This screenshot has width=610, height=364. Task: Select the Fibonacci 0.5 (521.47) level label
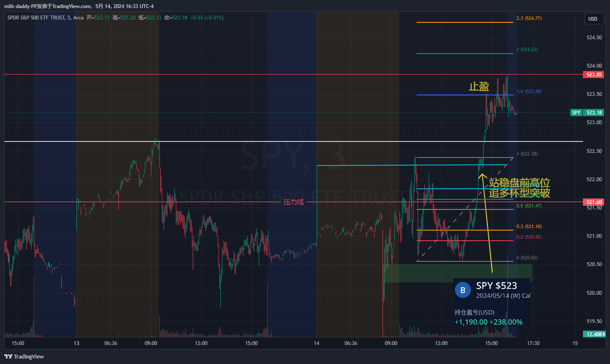529,206
